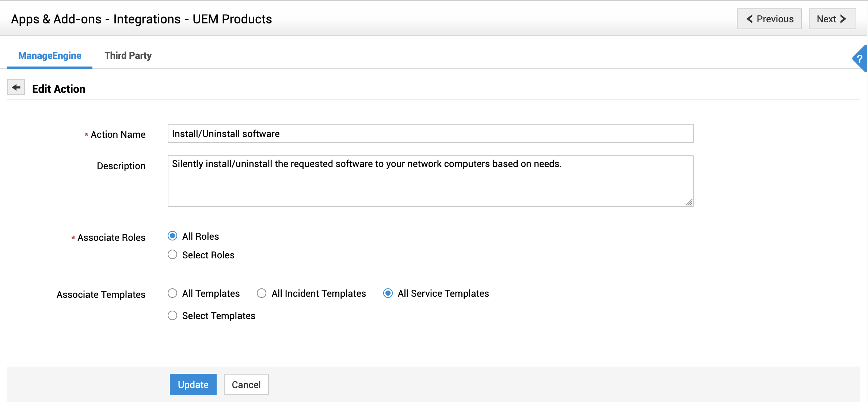Go to the Next page
868x402 pixels.
point(832,19)
